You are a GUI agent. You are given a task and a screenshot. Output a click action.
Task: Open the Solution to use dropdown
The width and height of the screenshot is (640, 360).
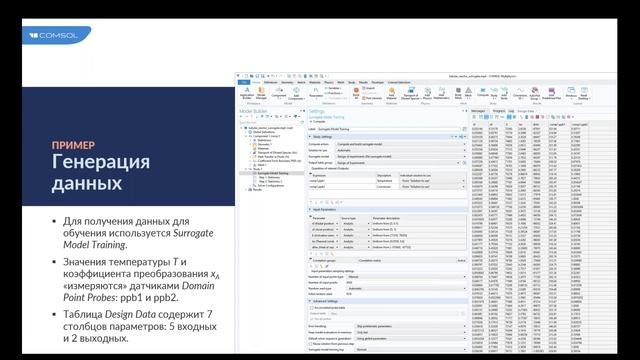click(x=400, y=150)
